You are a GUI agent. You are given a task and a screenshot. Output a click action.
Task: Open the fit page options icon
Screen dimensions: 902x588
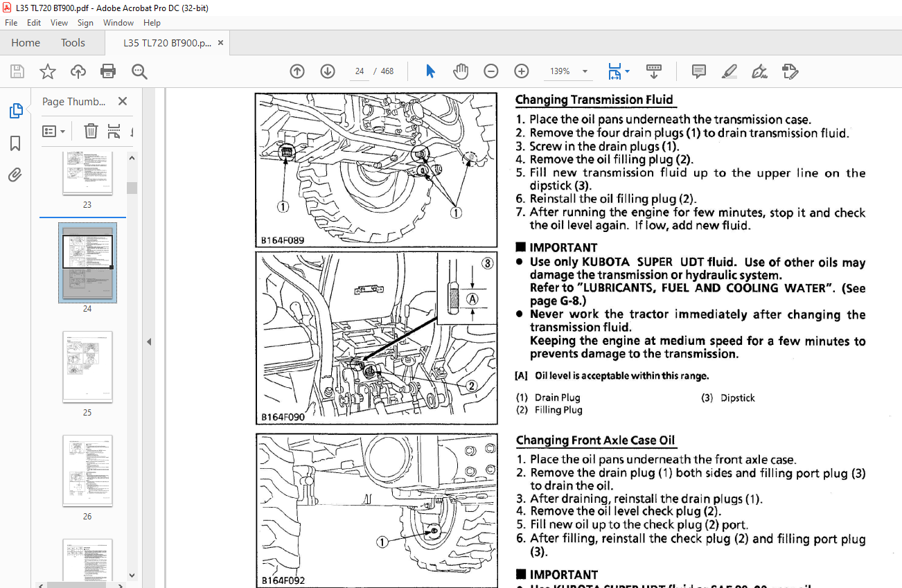614,71
